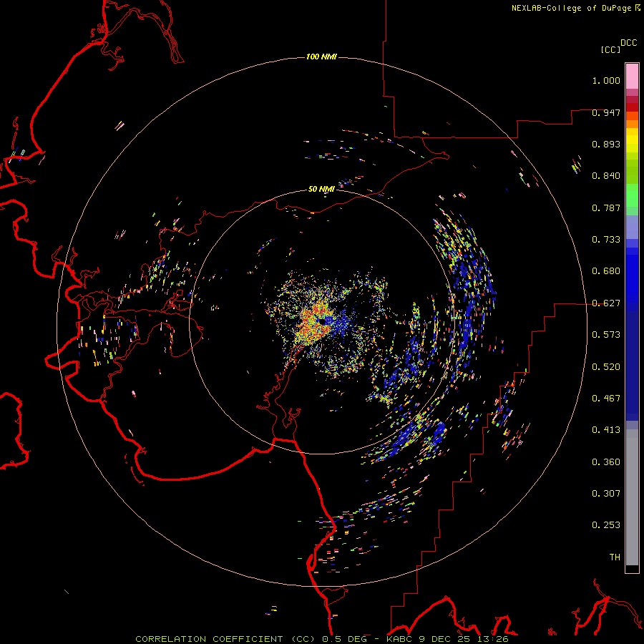This screenshot has width=644, height=644.
Task: Click the 0.573 scale value
Action: click(x=606, y=335)
